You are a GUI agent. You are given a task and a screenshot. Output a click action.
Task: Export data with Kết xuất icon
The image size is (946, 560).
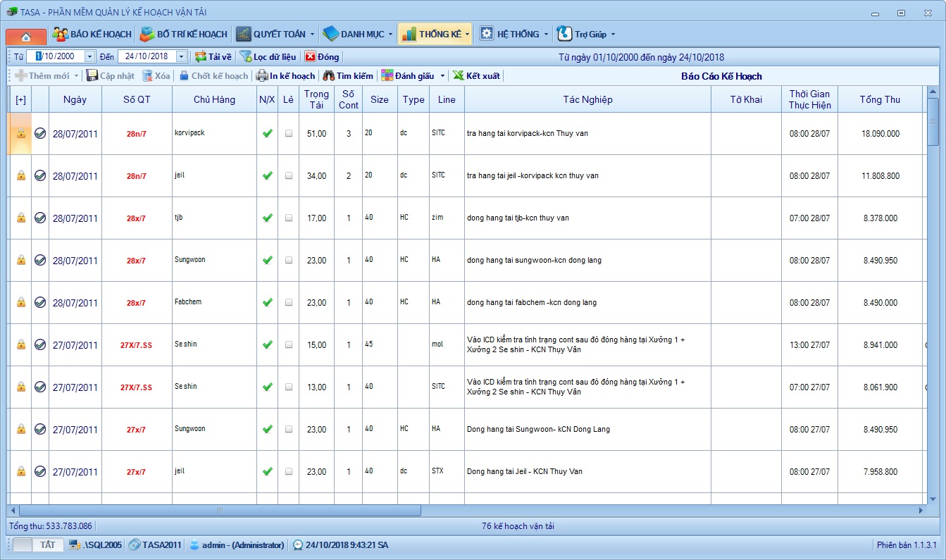point(459,76)
